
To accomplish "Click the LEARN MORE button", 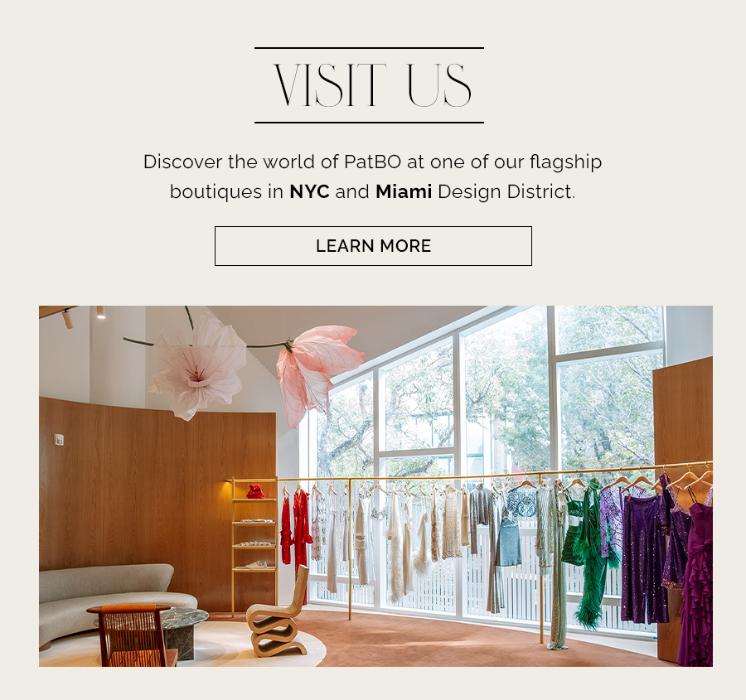I will [373, 246].
